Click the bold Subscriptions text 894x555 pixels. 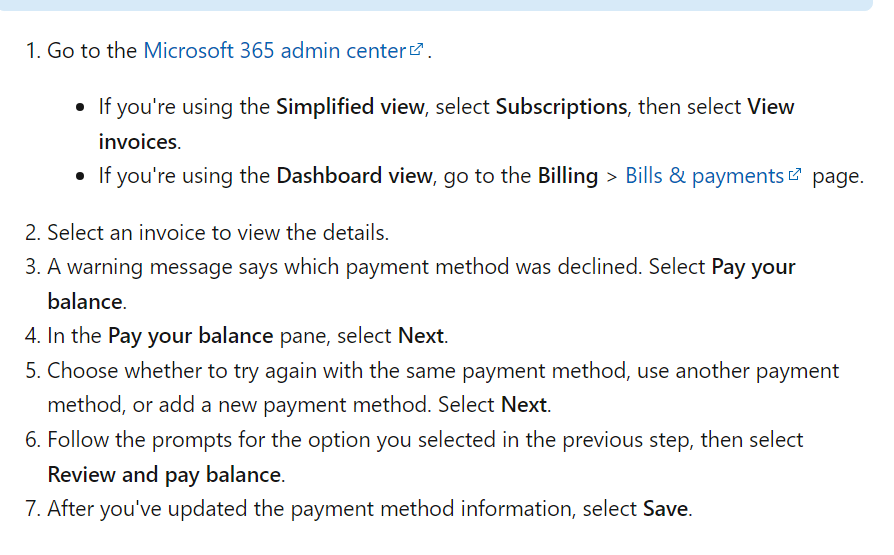point(562,107)
